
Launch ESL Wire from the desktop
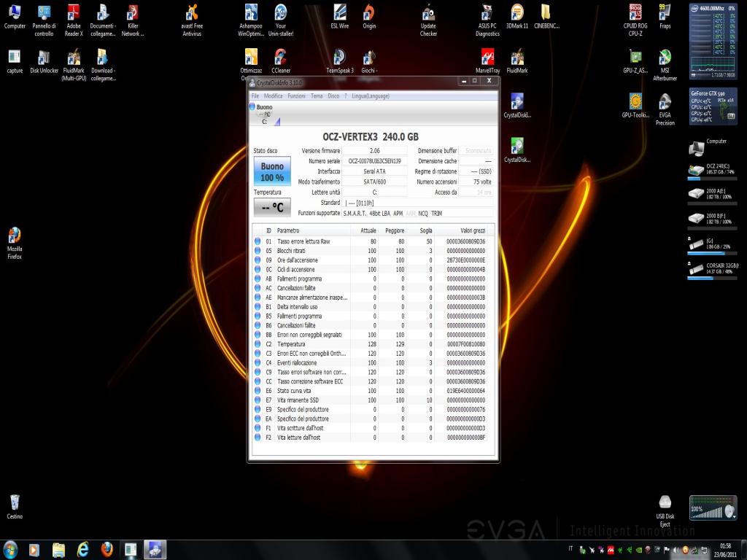[340, 17]
